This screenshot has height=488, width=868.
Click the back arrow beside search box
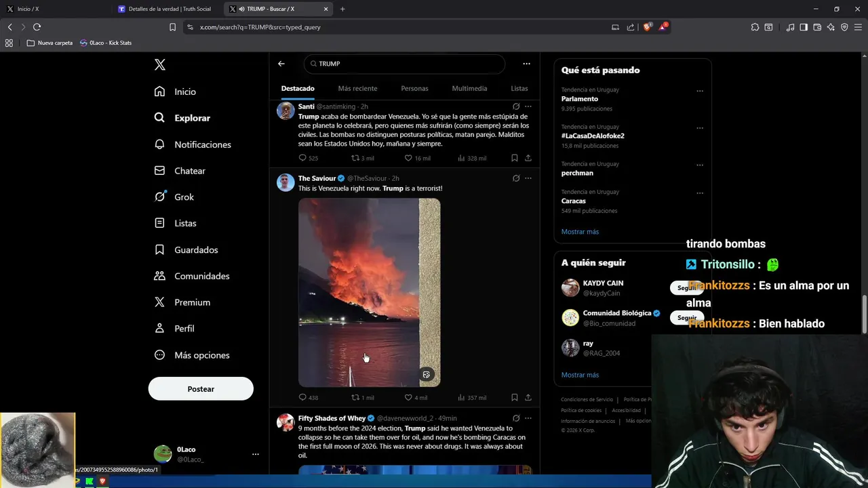(x=281, y=64)
